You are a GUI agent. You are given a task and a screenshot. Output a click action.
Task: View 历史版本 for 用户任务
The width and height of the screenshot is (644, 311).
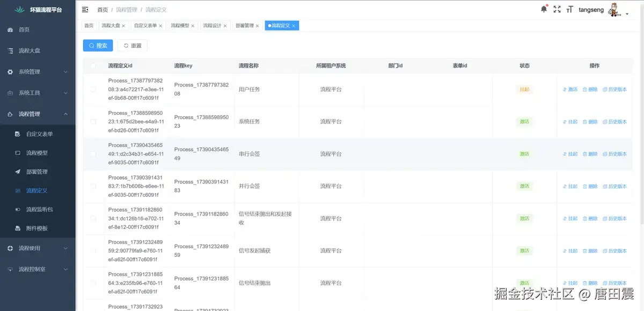614,90
